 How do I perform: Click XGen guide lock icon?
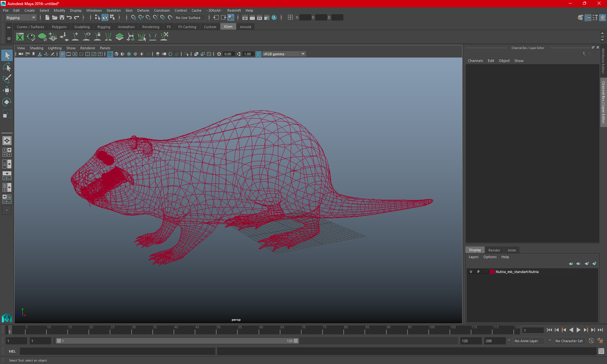coord(97,37)
